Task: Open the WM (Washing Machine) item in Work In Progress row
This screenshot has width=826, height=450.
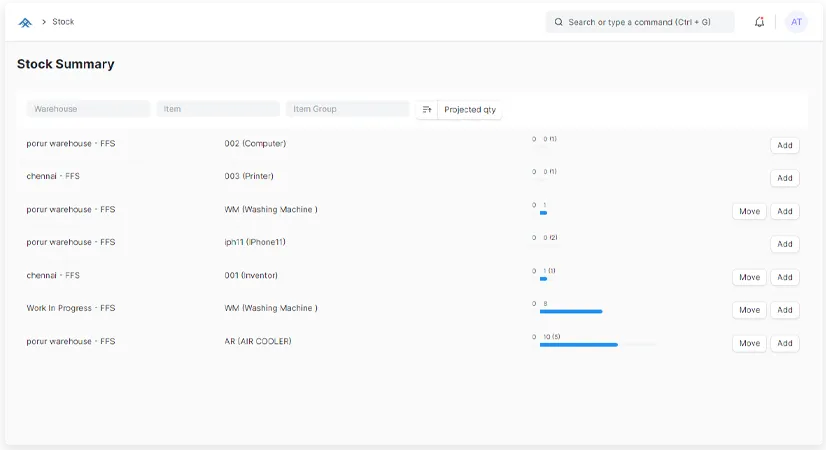Action: tap(271, 309)
